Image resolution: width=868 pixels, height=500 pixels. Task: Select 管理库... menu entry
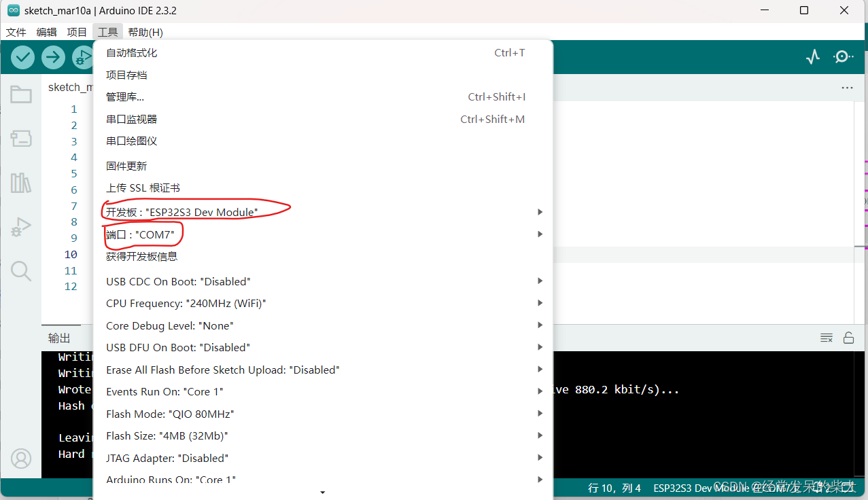tap(323, 97)
